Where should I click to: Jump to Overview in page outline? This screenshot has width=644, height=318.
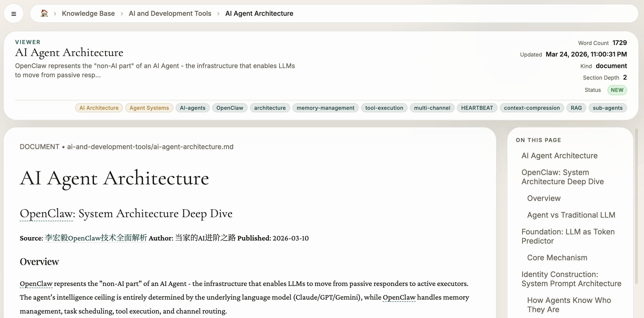pos(543,198)
